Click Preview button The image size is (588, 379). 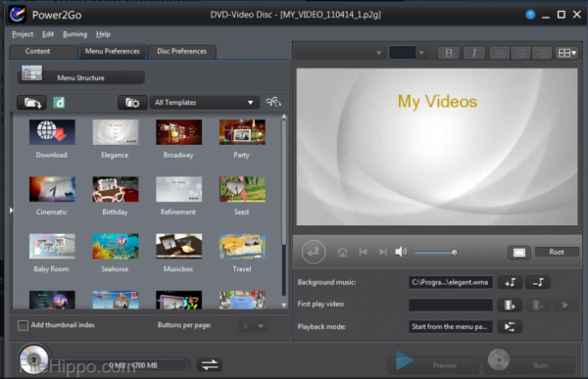[x=433, y=364]
